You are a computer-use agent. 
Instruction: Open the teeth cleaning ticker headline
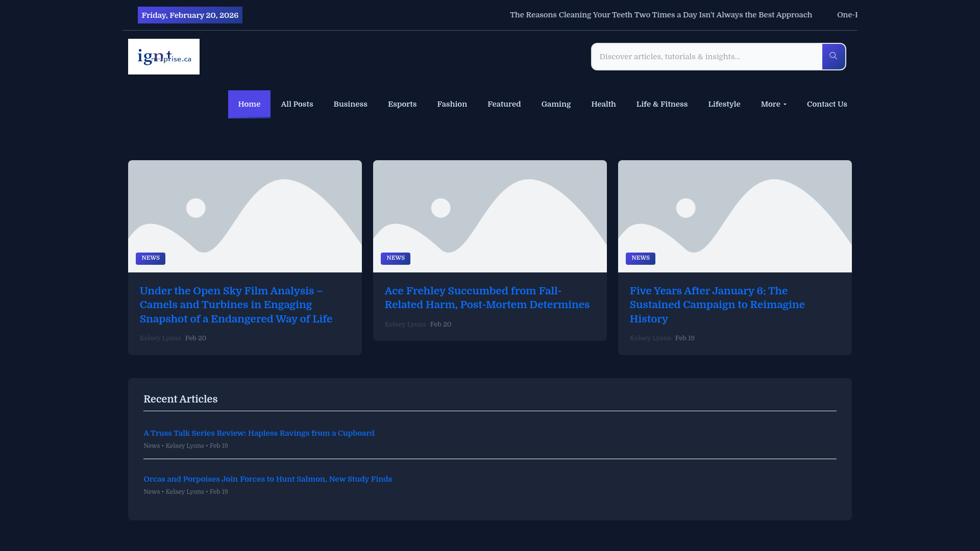(x=661, y=15)
